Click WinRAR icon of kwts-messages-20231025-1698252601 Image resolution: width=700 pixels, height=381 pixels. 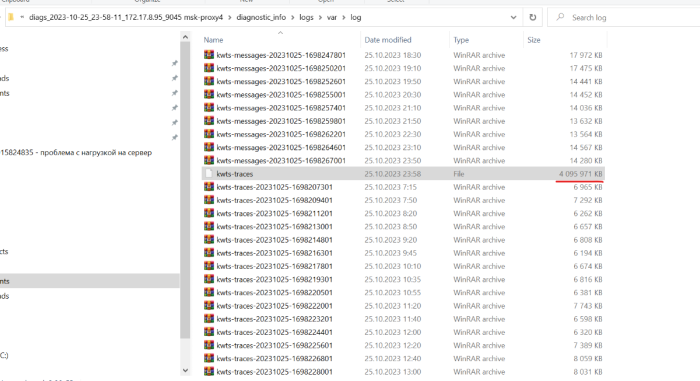[208, 81]
